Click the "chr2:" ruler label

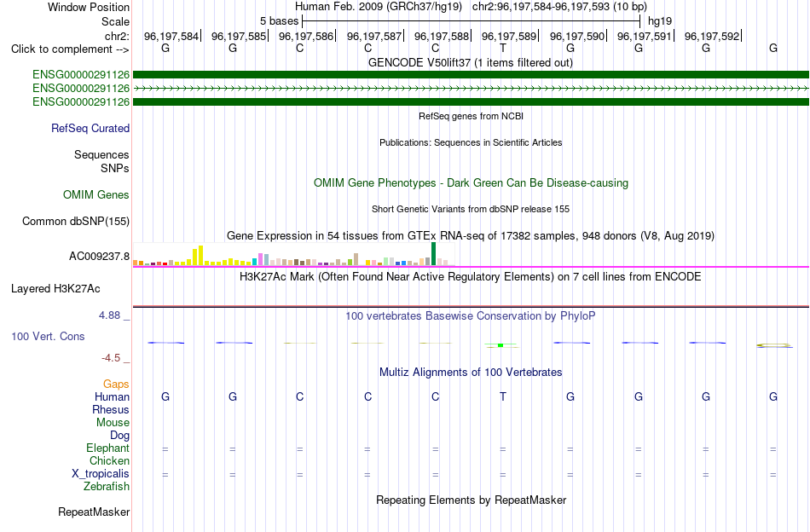(117, 36)
